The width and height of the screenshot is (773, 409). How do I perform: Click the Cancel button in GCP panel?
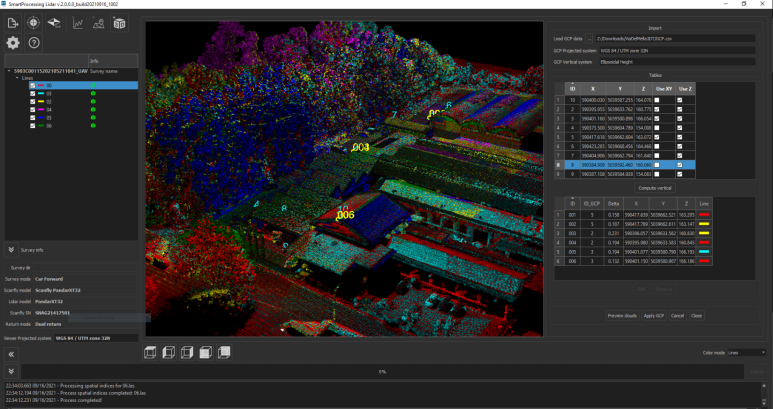point(677,315)
